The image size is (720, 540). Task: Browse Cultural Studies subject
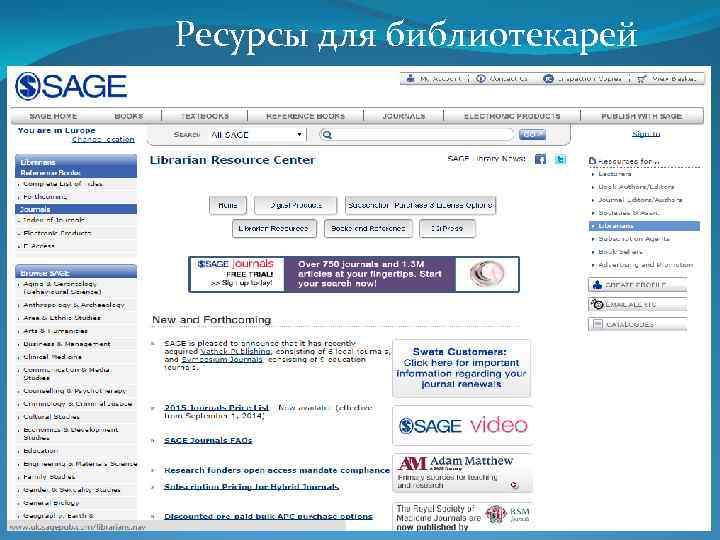click(x=51, y=416)
